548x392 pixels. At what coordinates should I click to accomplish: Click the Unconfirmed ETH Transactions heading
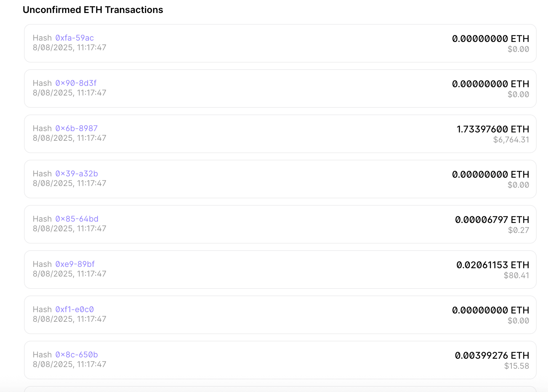click(93, 10)
